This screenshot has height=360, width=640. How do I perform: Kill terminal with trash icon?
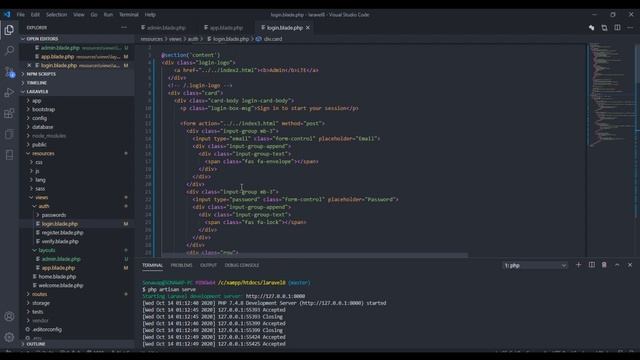coord(604,265)
